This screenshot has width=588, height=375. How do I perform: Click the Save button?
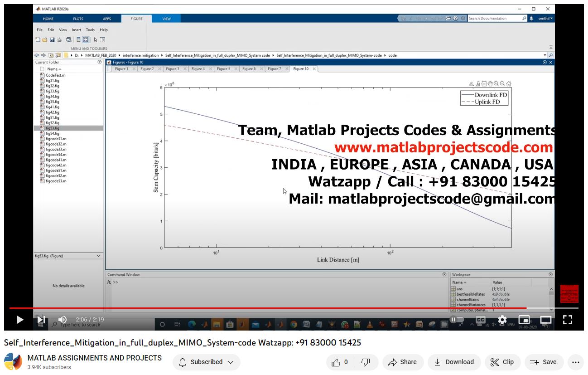click(544, 362)
